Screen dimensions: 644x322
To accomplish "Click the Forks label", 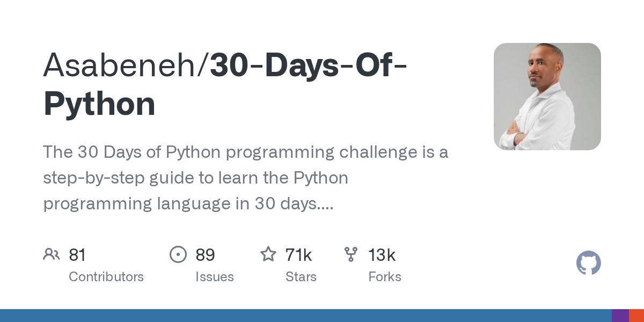I will [385, 277].
